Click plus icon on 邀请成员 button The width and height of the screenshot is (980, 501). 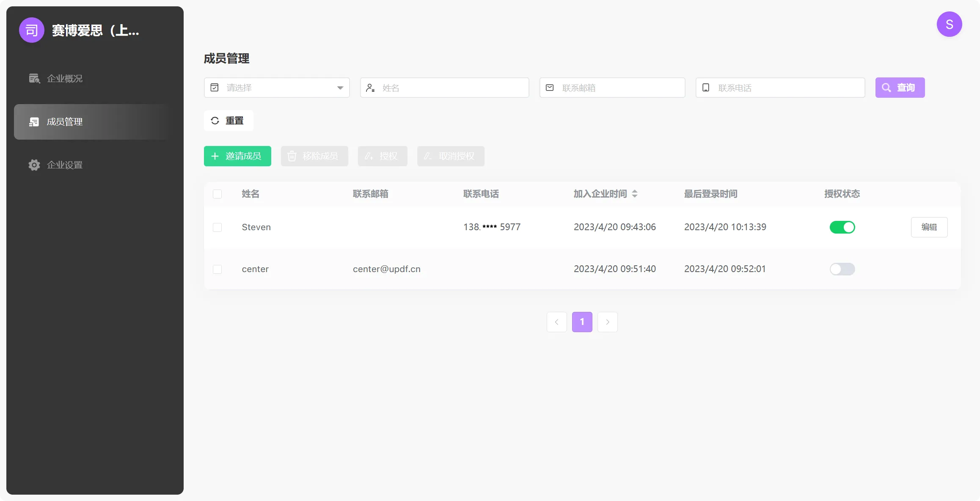coord(215,156)
